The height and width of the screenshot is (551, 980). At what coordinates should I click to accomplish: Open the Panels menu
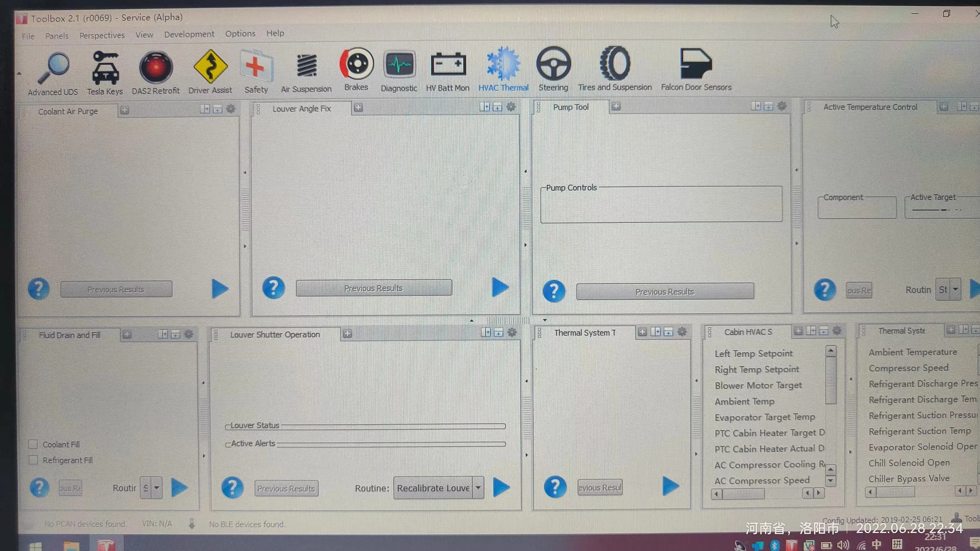point(57,36)
